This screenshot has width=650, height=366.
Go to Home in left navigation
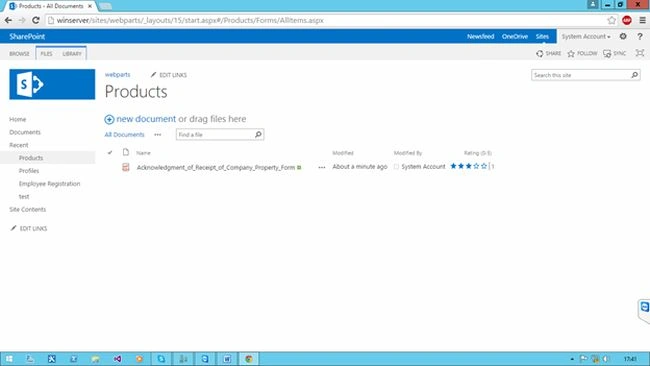17,119
